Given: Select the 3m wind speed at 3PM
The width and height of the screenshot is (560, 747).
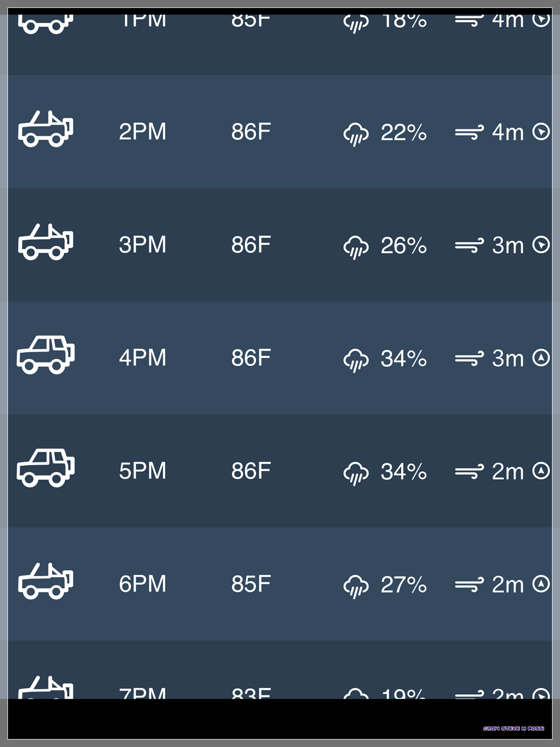Looking at the screenshot, I should click(x=508, y=246).
